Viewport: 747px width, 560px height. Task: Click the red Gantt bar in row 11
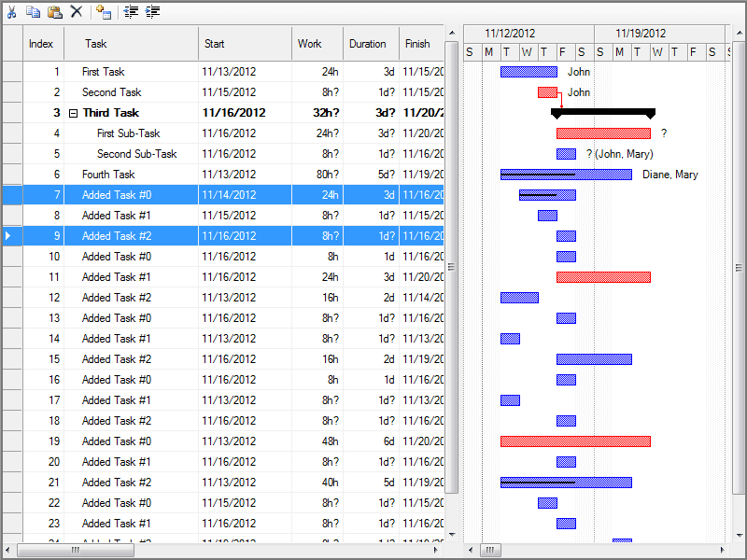coord(603,277)
